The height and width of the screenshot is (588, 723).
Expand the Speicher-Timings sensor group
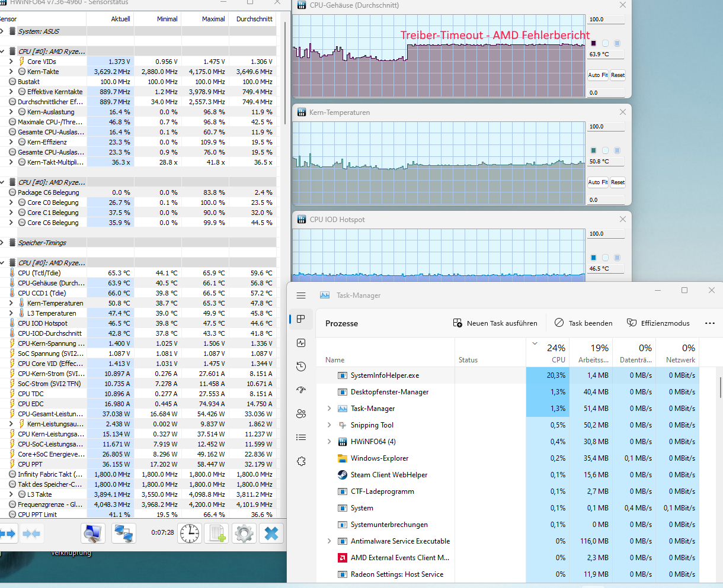(2, 243)
